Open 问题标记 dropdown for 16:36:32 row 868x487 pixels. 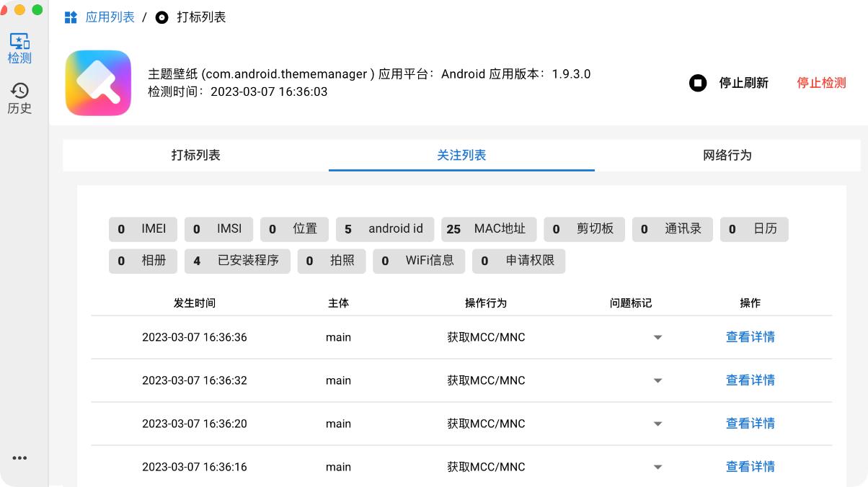(x=657, y=380)
